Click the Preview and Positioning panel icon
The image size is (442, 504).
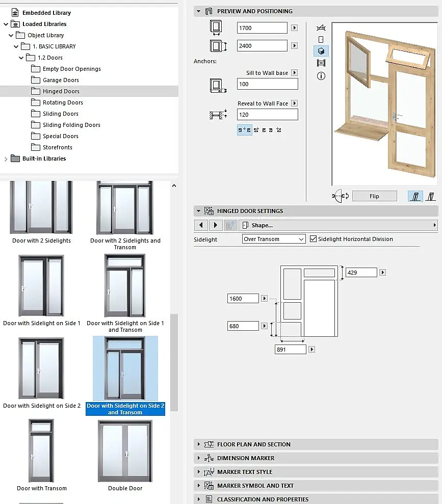[x=209, y=11]
